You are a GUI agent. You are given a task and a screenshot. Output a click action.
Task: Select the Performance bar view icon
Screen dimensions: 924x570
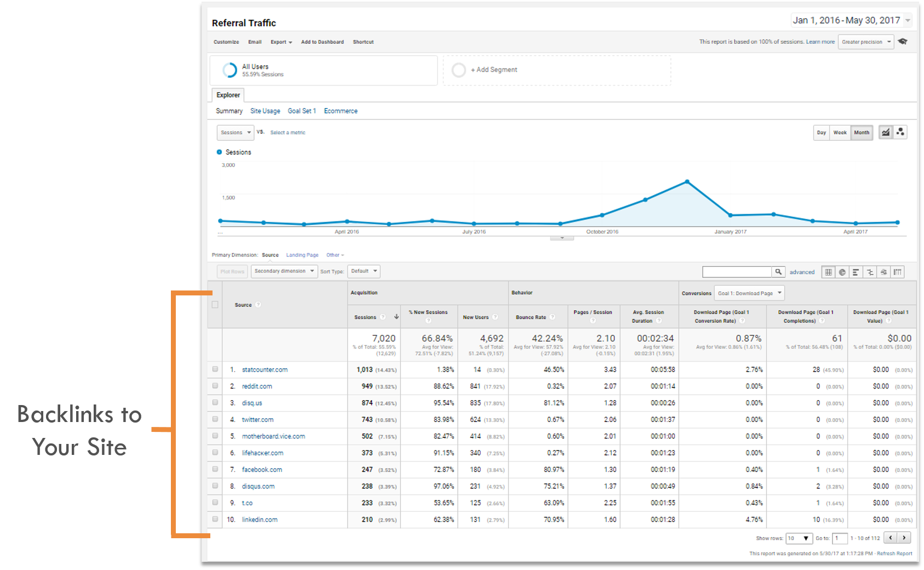856,272
